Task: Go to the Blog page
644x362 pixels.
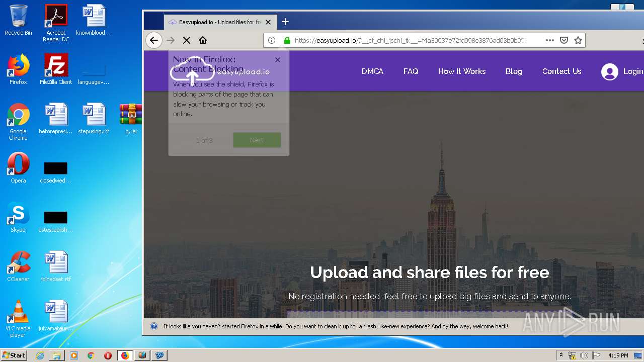Action: click(x=514, y=71)
